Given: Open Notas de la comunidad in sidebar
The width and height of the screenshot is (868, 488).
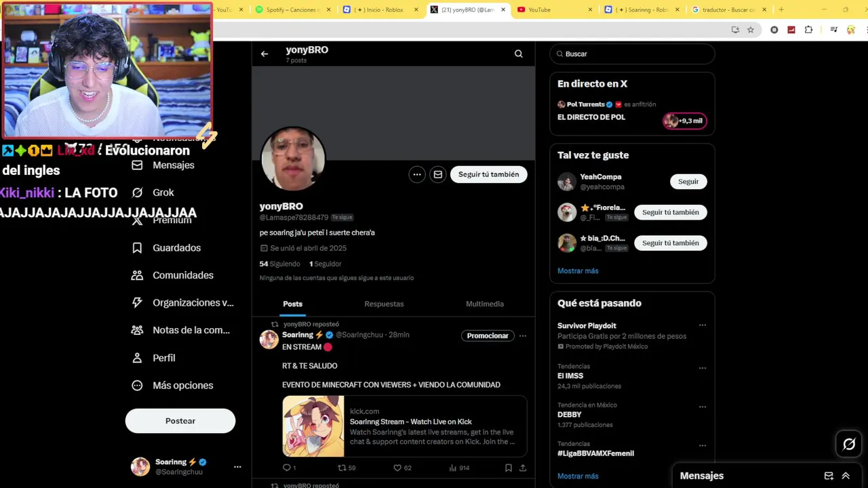Looking at the screenshot, I should [181, 330].
